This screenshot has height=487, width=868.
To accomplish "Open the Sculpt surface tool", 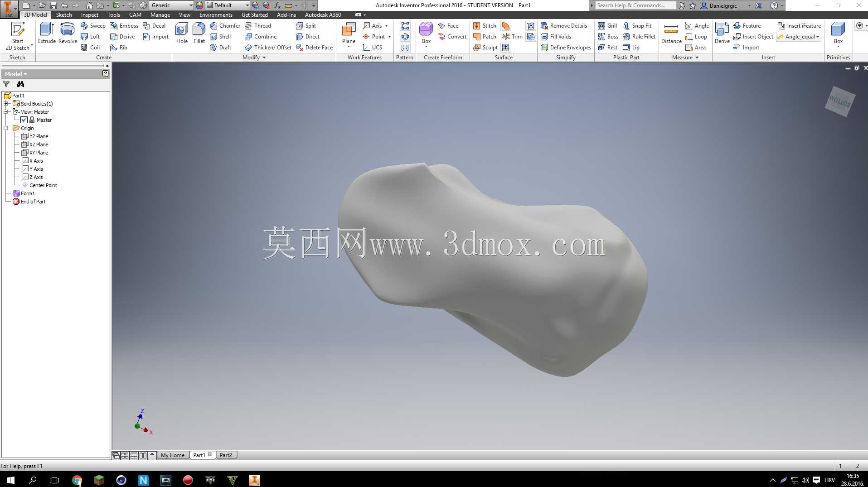I will click(x=485, y=48).
